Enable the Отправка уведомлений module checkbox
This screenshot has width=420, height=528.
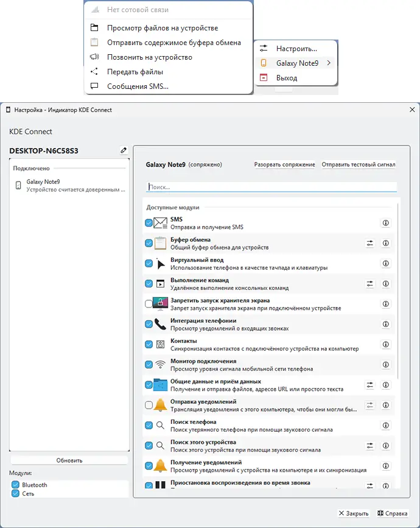(x=149, y=405)
